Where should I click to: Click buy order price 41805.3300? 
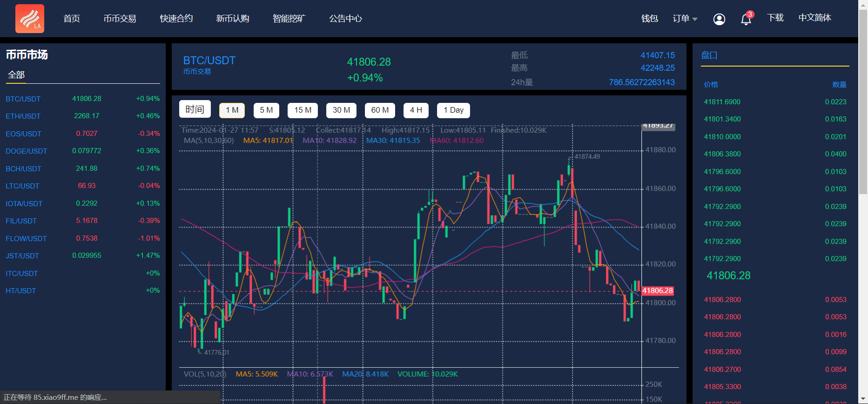coord(722,387)
